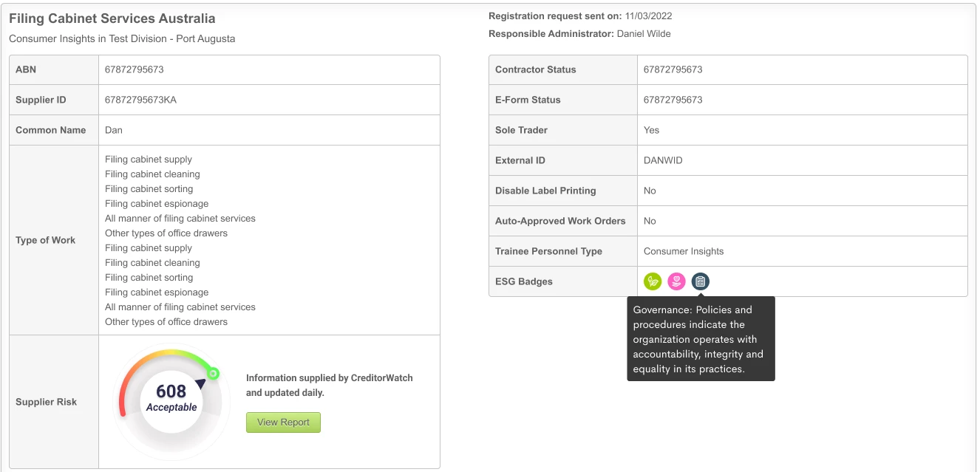Click the pink Social ESG badge icon
The width and height of the screenshot is (980, 472).
pyautogui.click(x=676, y=281)
